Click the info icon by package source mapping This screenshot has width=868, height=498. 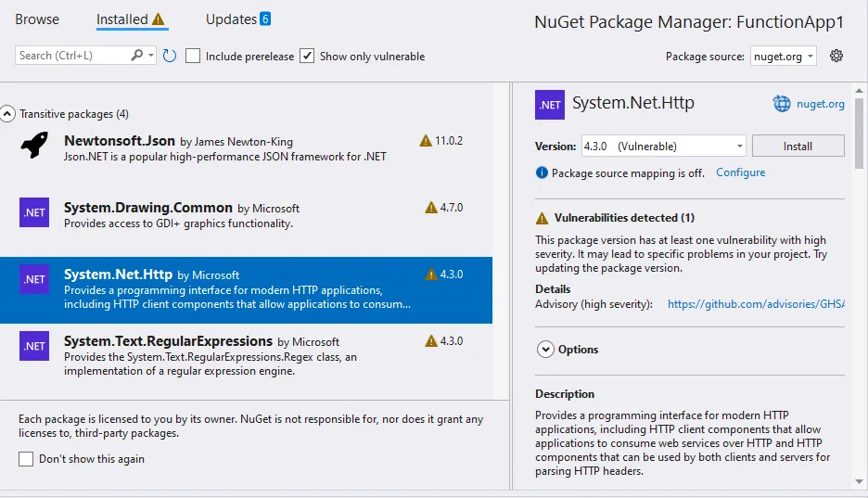(x=542, y=172)
